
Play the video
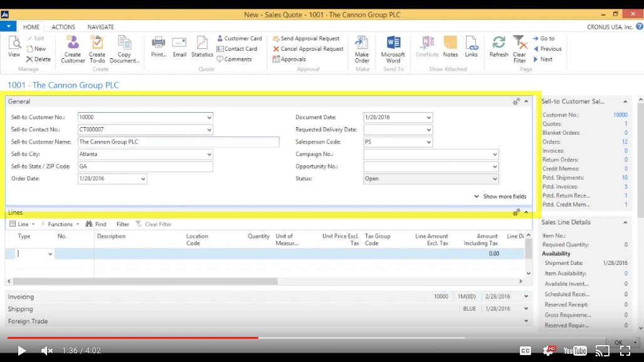[x=21, y=351]
